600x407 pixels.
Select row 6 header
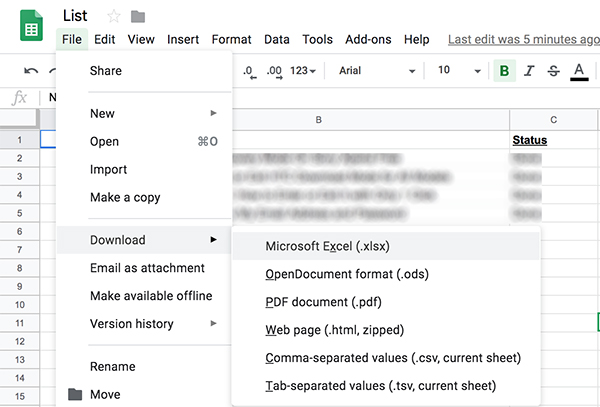coord(20,231)
